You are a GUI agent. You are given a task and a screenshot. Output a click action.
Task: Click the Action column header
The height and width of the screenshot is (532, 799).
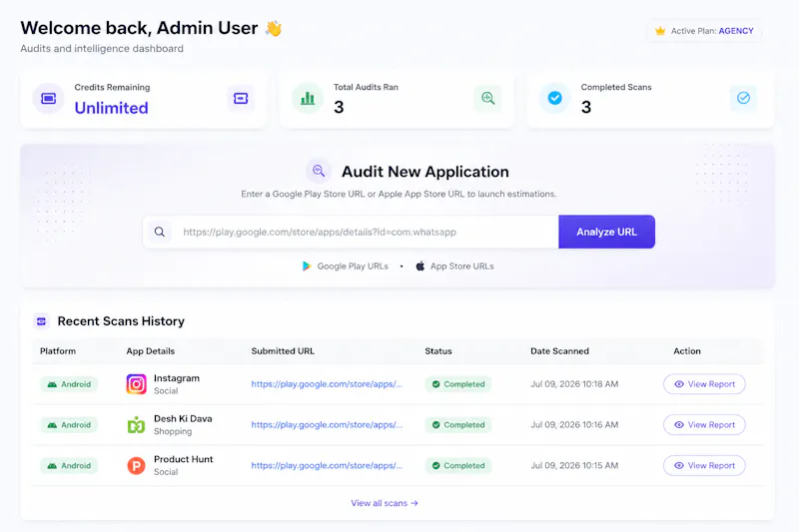(687, 351)
